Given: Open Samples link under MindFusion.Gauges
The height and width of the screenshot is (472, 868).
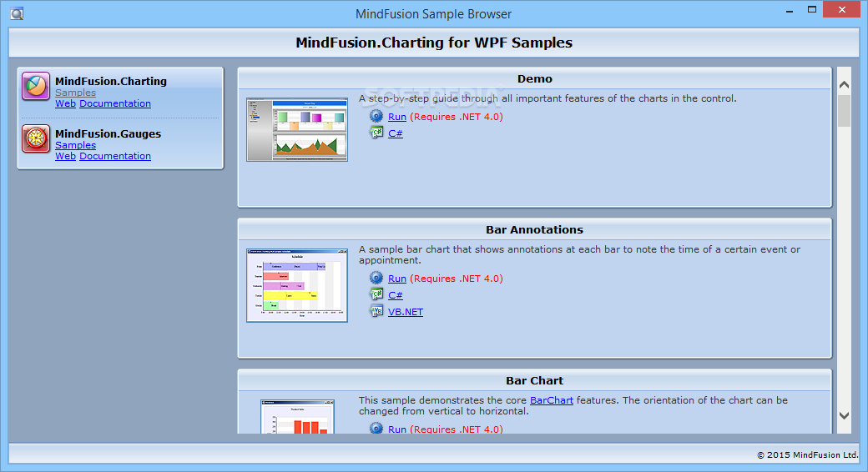Looking at the screenshot, I should click(x=75, y=145).
